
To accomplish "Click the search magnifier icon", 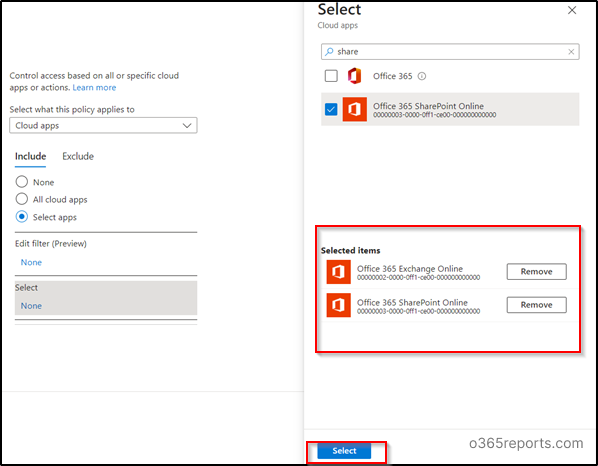I will pyautogui.click(x=330, y=51).
